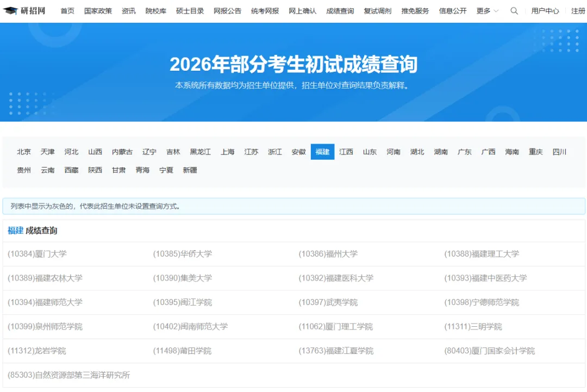This screenshot has width=587, height=392.
Task: Open 网报公告 navigation item
Action: tap(228, 11)
